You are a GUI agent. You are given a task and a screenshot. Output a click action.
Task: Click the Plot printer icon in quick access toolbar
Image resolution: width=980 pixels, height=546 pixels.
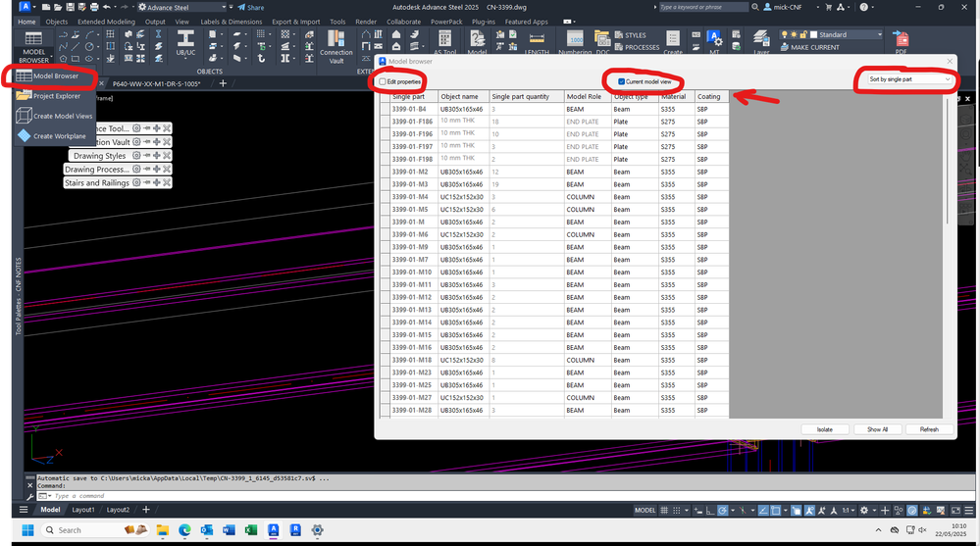click(94, 7)
